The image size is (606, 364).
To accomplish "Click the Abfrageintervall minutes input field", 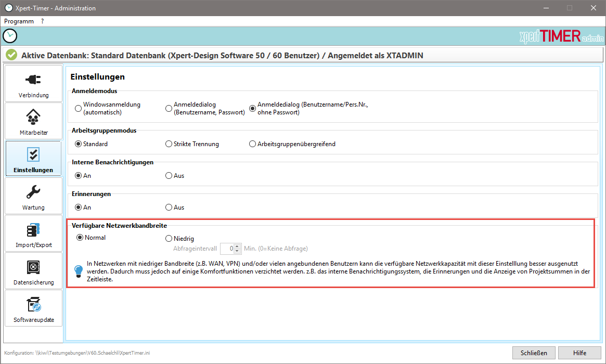I will point(227,249).
